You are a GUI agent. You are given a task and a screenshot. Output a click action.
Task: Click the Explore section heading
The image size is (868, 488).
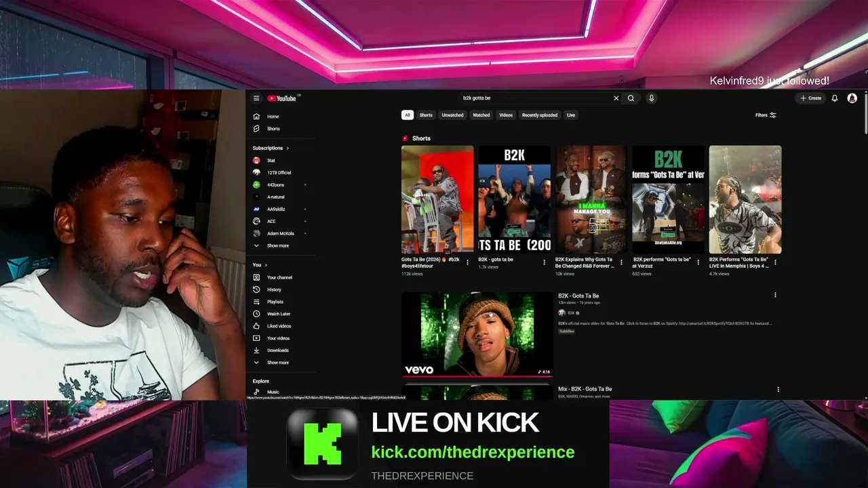coord(261,382)
